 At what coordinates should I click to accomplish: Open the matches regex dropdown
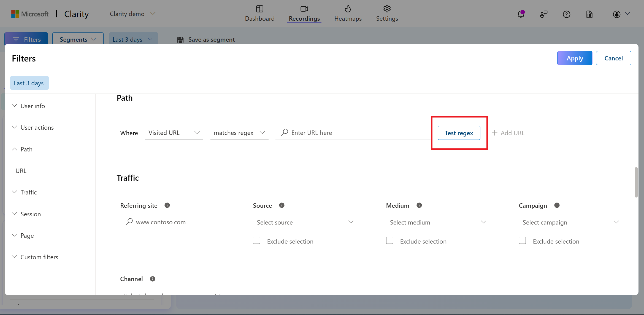pos(239,133)
